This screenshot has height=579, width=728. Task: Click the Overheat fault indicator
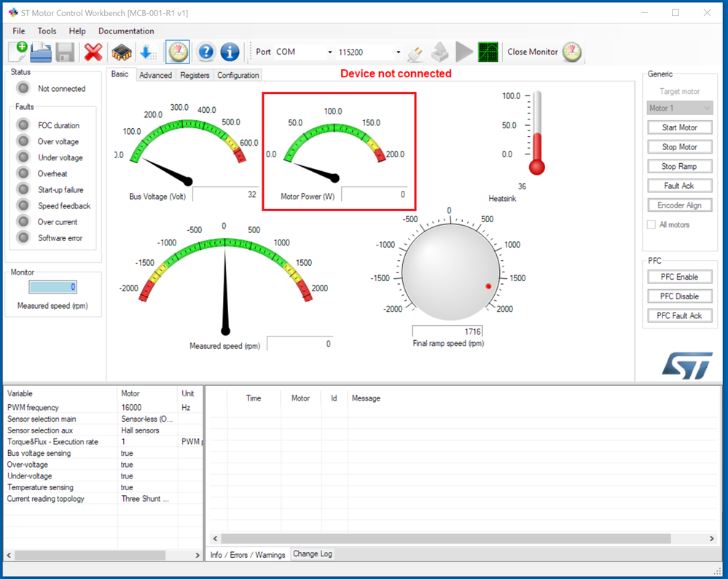(23, 173)
